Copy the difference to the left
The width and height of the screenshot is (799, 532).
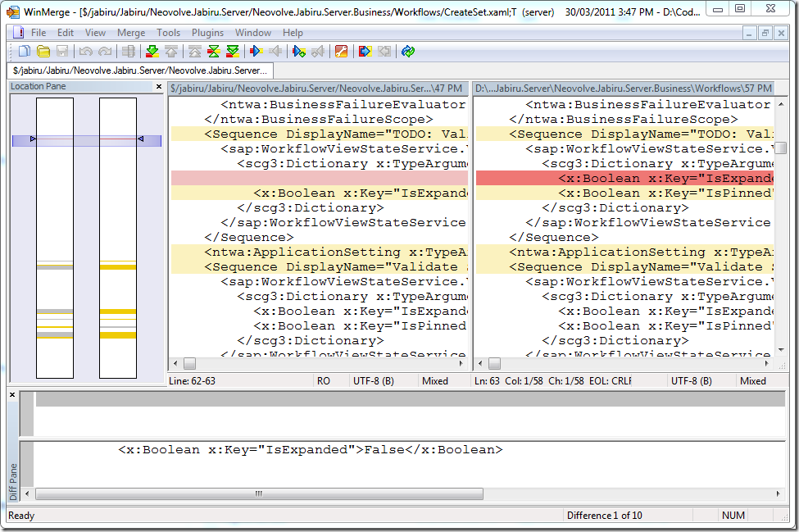point(275,52)
